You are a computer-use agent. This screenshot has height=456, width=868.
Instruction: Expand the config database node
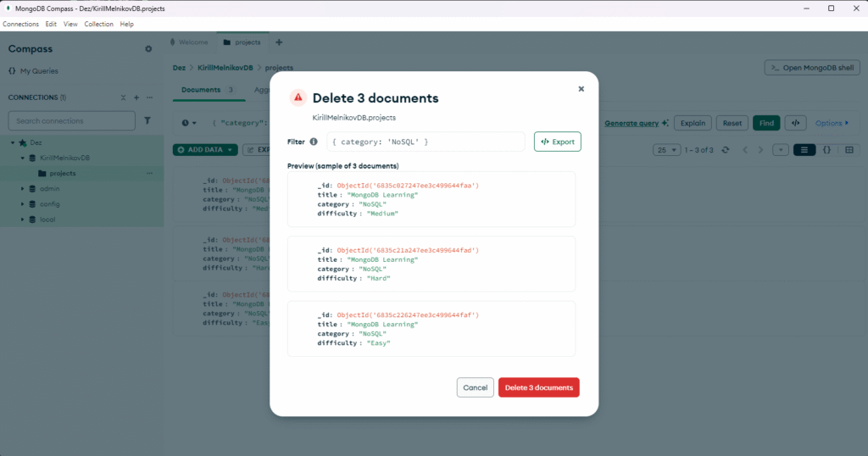23,204
